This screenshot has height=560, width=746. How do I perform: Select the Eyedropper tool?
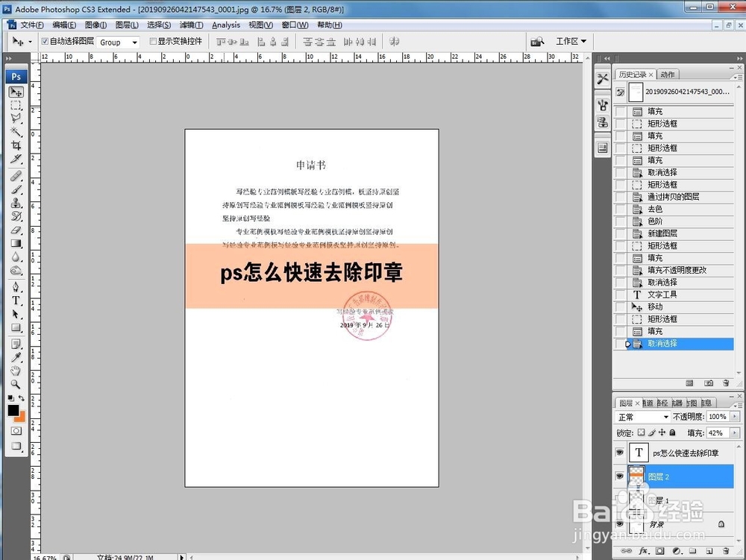(x=16, y=356)
